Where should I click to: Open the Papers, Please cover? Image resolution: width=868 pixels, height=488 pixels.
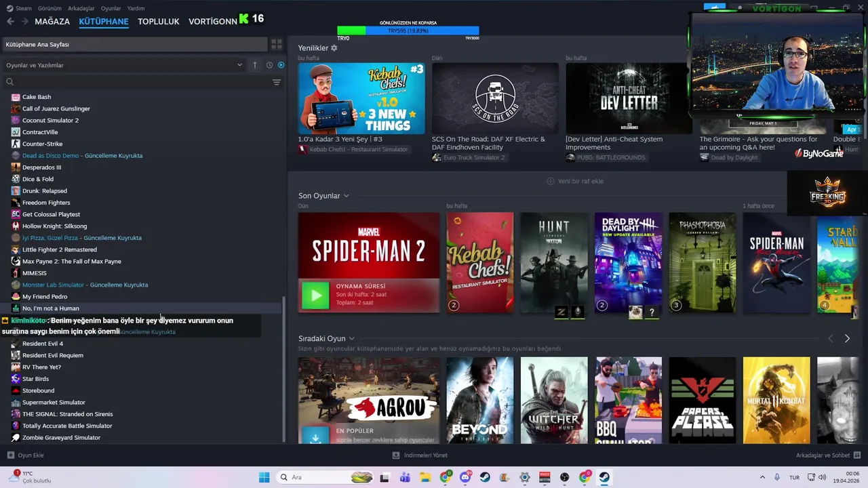[703, 400]
